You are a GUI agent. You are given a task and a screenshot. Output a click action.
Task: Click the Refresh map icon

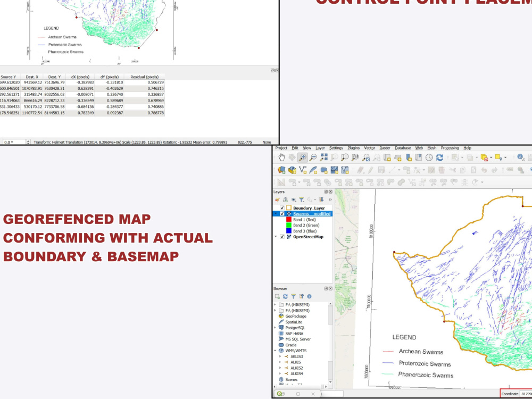(440, 157)
